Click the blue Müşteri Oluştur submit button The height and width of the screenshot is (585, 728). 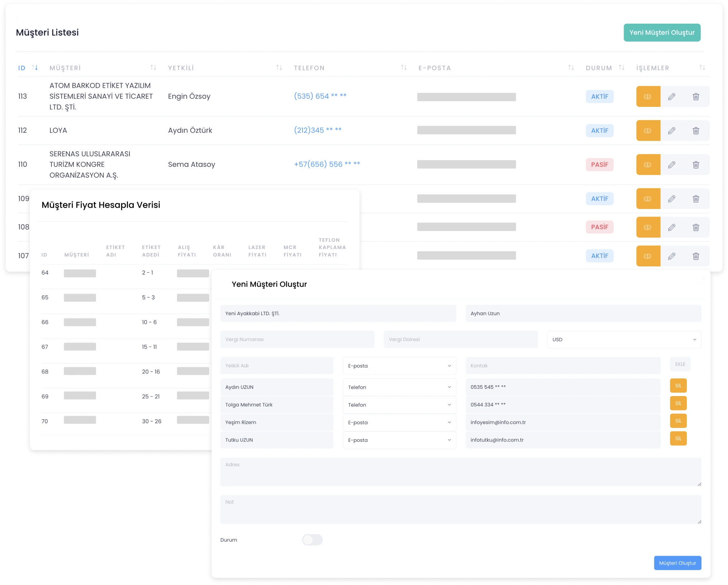pos(677,563)
